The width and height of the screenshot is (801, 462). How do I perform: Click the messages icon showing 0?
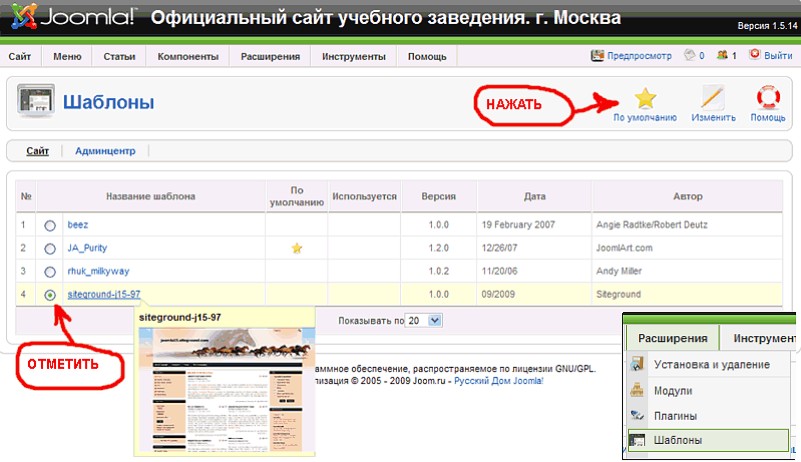tap(690, 55)
